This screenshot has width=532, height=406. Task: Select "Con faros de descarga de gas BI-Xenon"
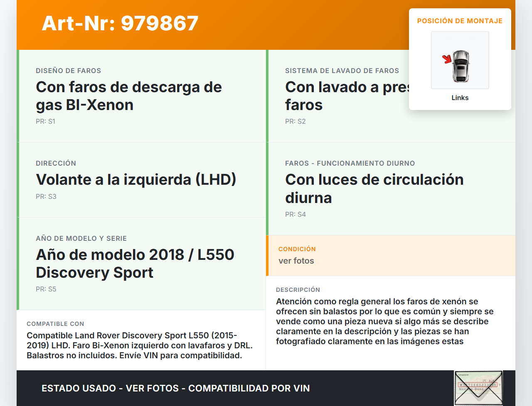[x=129, y=96]
